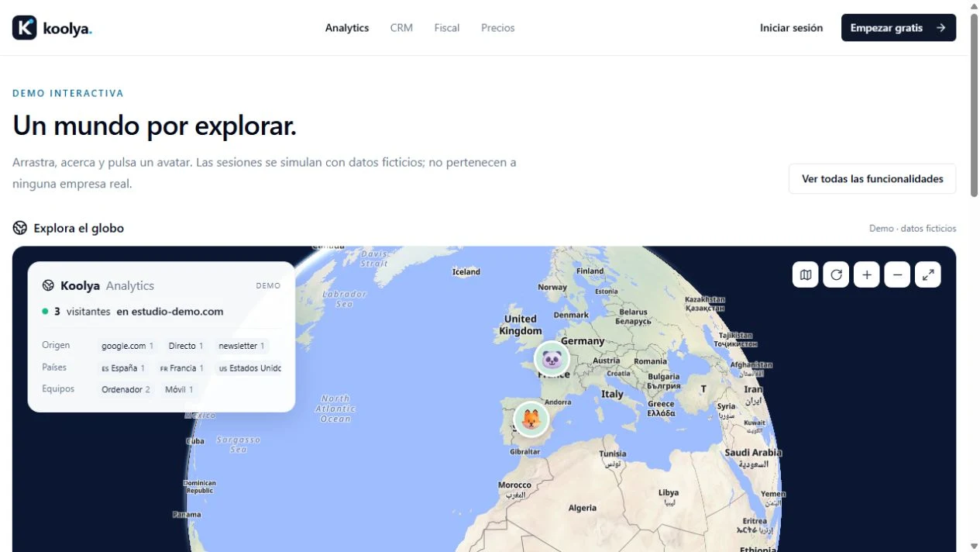Click the reset rotation icon on the globe

[x=836, y=274]
